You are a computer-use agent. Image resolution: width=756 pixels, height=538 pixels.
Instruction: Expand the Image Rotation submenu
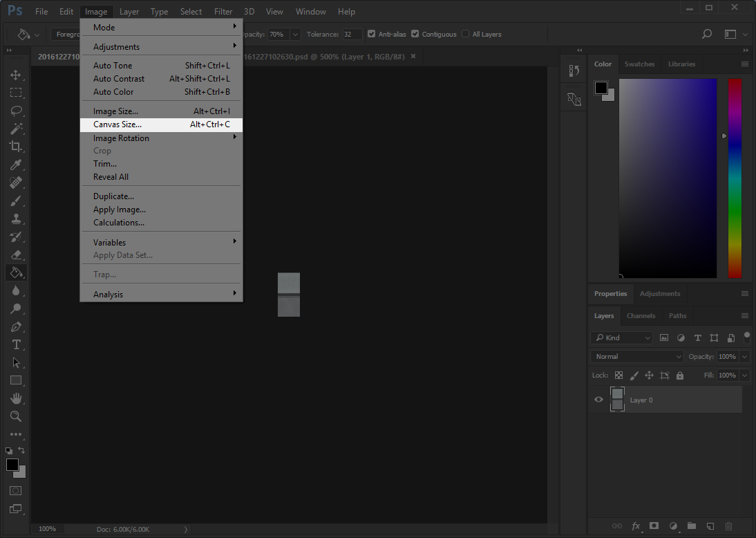(161, 138)
